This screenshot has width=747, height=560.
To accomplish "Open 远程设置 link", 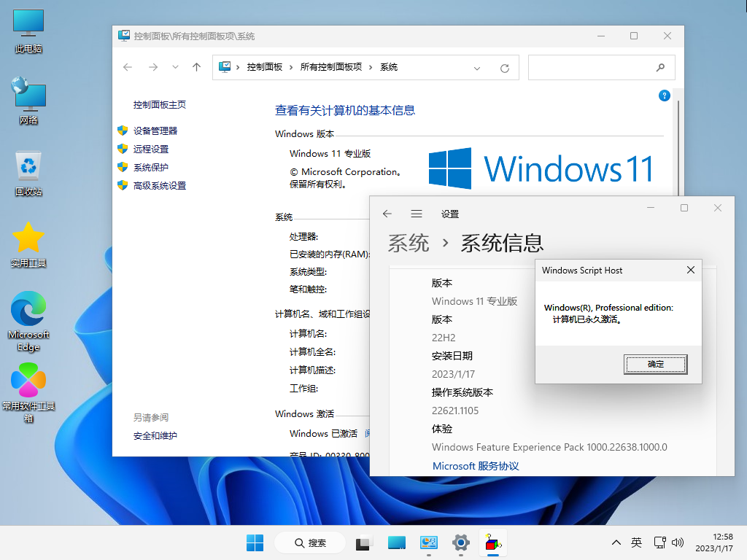I will click(151, 149).
